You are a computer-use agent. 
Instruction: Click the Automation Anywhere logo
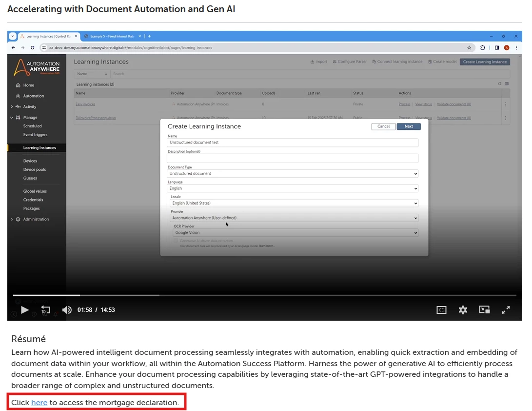37,67
